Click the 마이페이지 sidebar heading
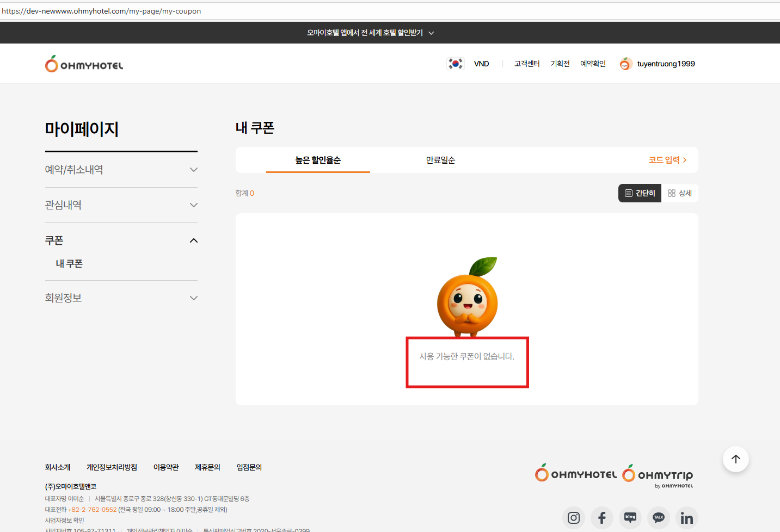This screenshot has width=780, height=532. (82, 129)
